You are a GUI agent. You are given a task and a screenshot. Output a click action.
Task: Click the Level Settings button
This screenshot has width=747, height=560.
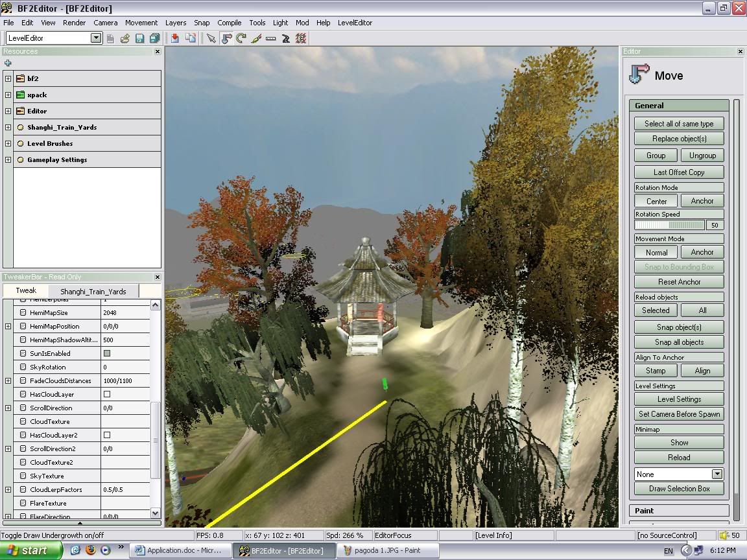click(x=679, y=399)
